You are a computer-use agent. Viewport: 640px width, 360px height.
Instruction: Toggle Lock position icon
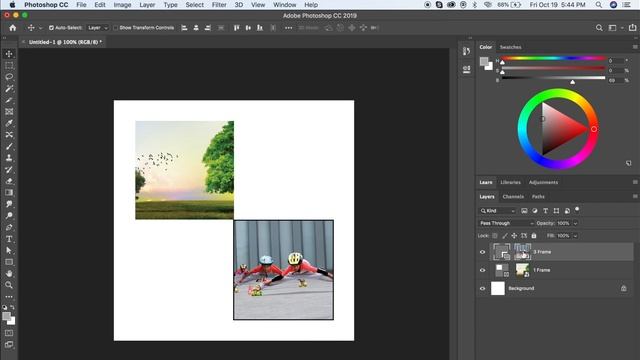click(x=514, y=236)
